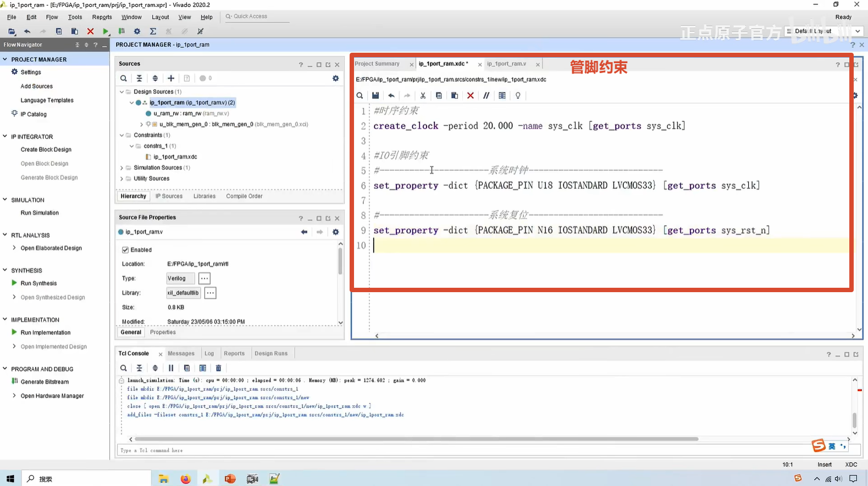
Task: Expand Simulation Sources node
Action: pos(122,168)
